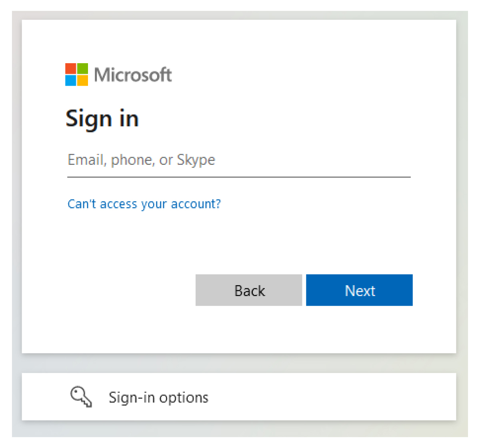
Task: Click the empty right end of the email field
Action: coord(360,160)
